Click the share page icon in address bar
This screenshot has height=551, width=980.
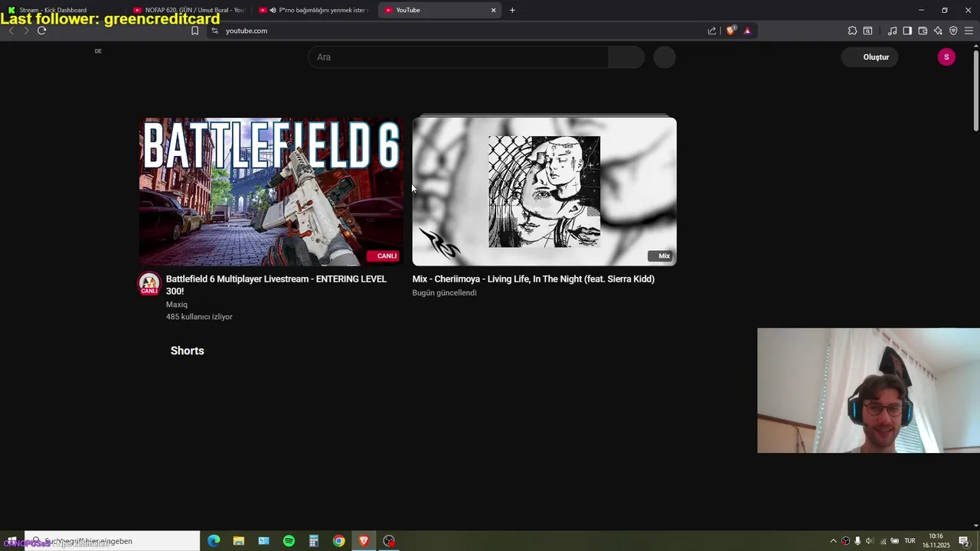[712, 31]
